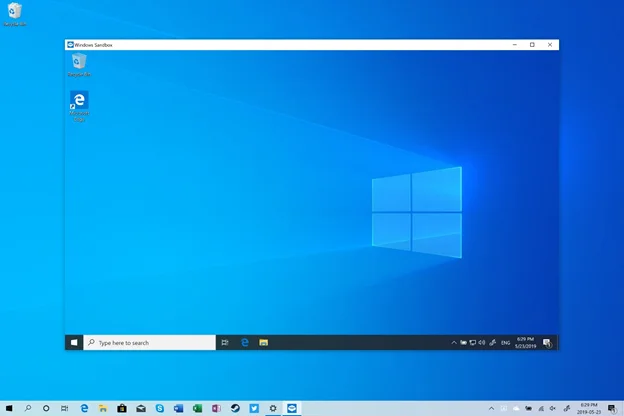Click pen/link icon in host tray
This screenshot has height=416, width=624.
pos(567,408)
